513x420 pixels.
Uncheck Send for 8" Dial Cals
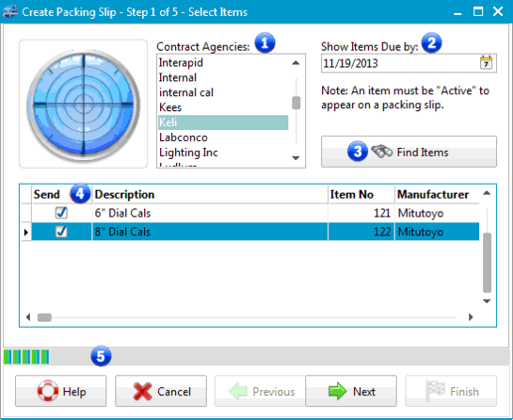click(61, 232)
